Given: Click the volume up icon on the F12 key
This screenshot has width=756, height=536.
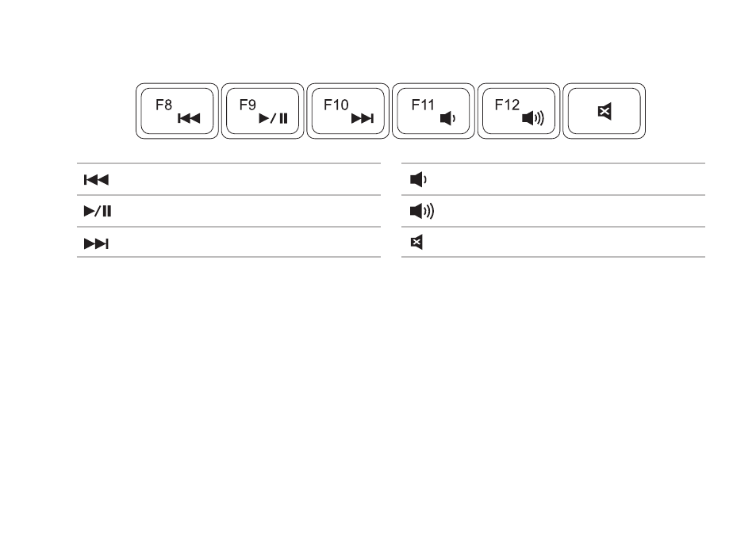Looking at the screenshot, I should (533, 117).
